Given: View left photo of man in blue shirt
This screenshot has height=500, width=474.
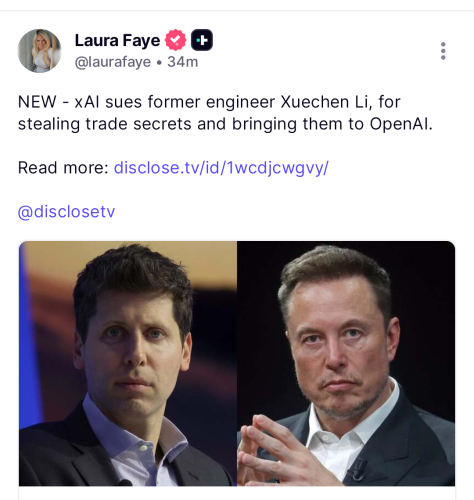Looking at the screenshot, I should pos(128,363).
